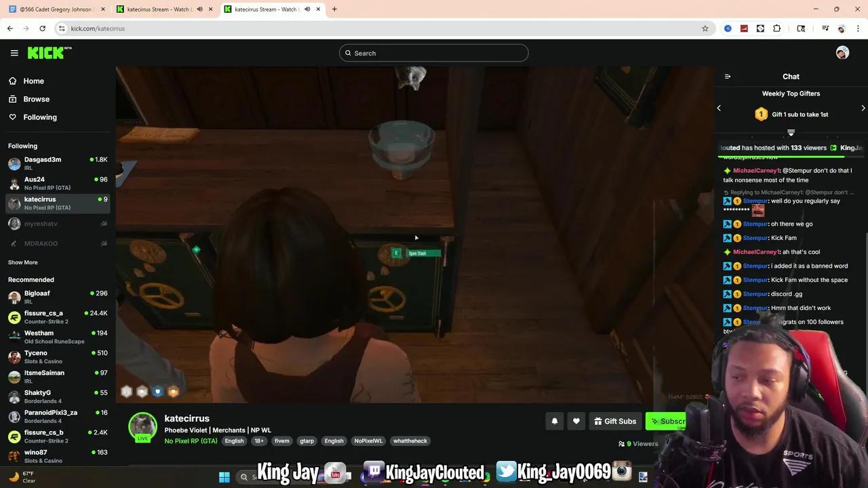Open recommended channel ParanoidPixi3_za

click(x=58, y=416)
